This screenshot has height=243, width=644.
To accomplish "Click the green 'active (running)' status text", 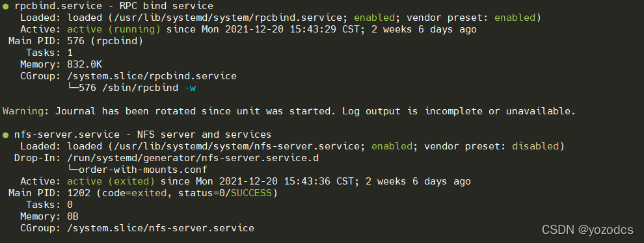I will coord(114,29).
